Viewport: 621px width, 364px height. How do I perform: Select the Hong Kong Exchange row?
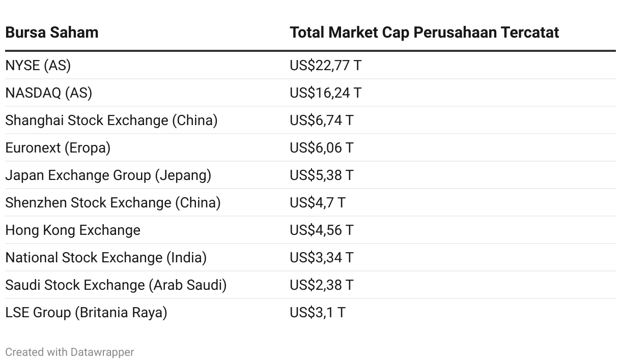(x=310, y=230)
